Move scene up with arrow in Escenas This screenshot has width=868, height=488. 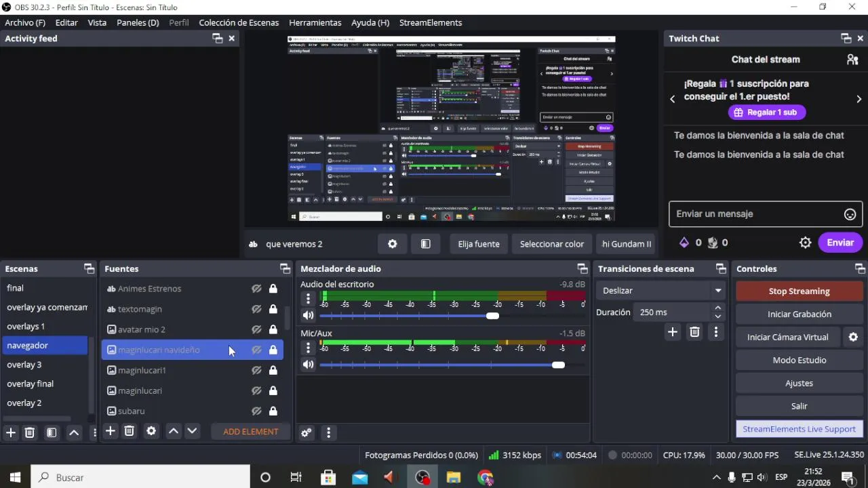(x=74, y=432)
